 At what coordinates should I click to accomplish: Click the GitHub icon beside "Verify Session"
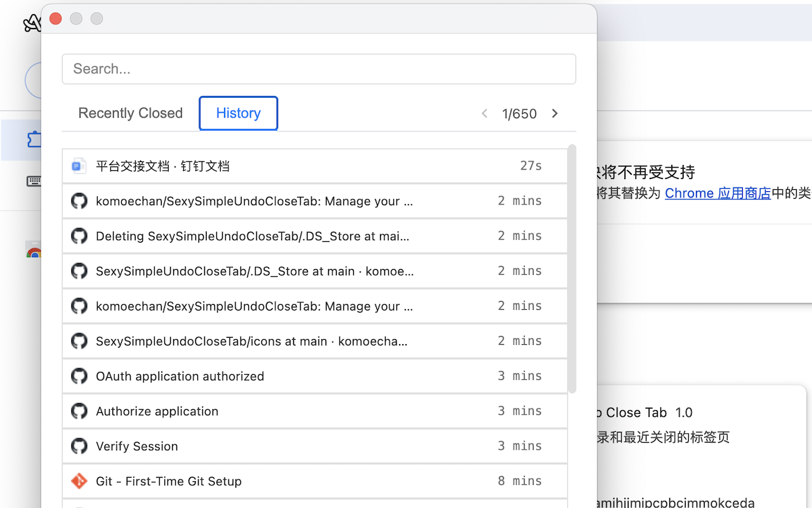click(x=79, y=446)
